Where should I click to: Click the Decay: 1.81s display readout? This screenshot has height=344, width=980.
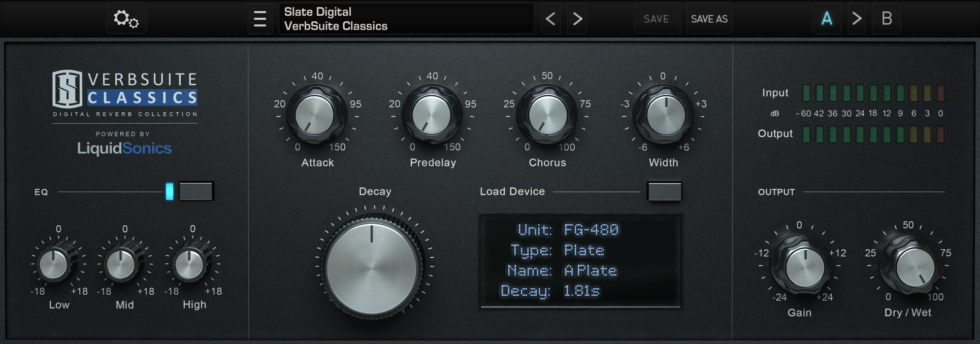tap(550, 291)
